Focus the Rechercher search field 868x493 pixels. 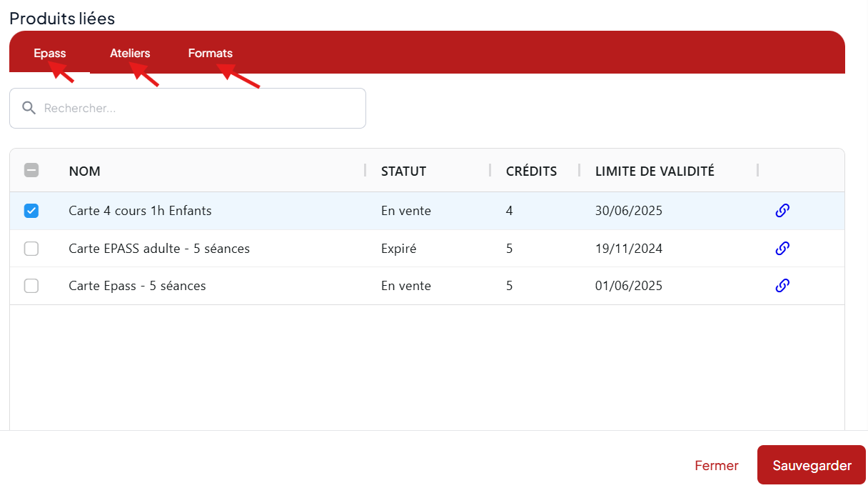click(200, 109)
